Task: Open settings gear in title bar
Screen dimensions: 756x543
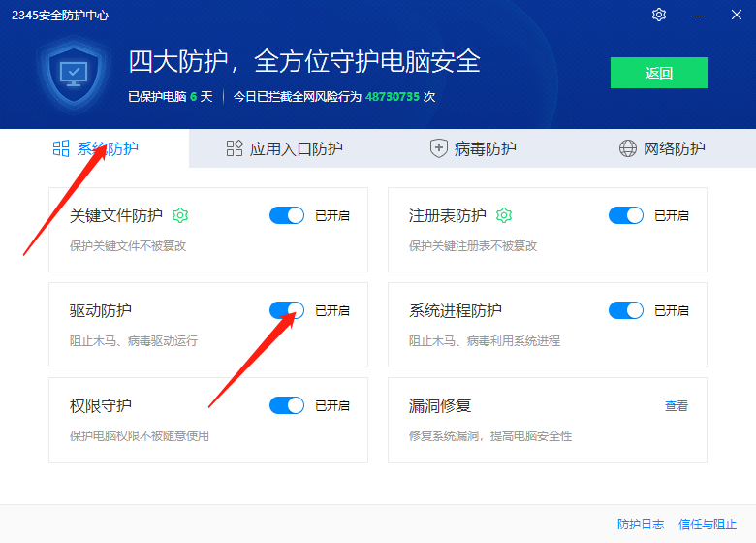Action: 659,15
